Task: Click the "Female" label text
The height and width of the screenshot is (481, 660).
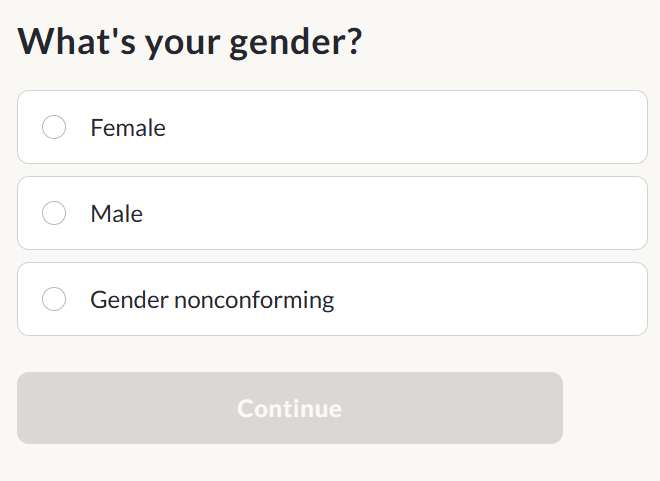Action: click(x=128, y=128)
